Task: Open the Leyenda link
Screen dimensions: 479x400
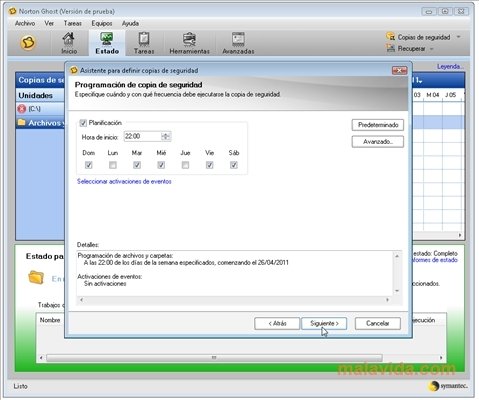Action: (x=450, y=66)
